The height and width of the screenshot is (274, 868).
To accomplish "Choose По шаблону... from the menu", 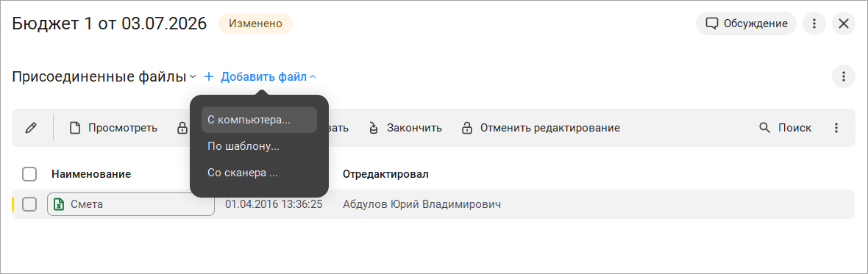I will click(x=259, y=146).
